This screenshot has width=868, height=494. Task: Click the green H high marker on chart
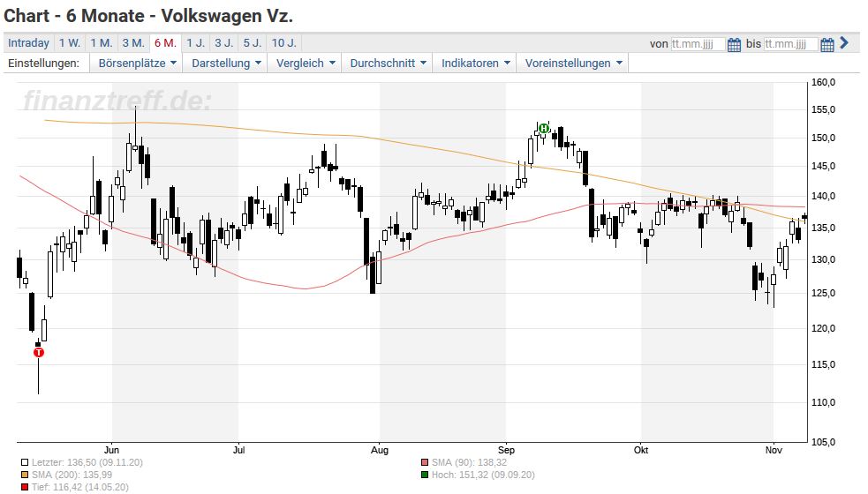click(544, 128)
